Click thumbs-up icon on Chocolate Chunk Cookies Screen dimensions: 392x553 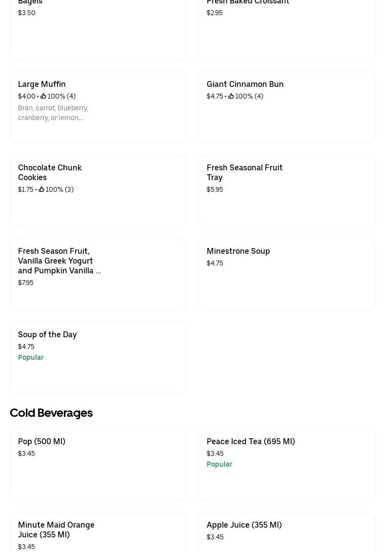click(41, 190)
